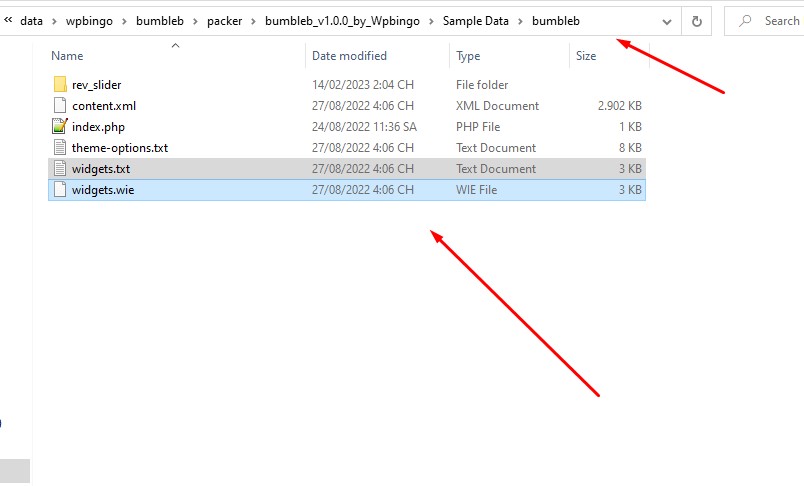Expand chevron after Sample Data breadcrumb
Viewport: 804px width, 486px height.
(x=520, y=22)
